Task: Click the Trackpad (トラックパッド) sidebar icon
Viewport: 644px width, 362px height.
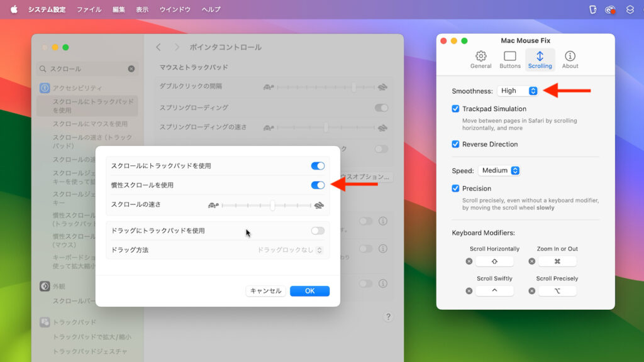Action: coord(44,322)
